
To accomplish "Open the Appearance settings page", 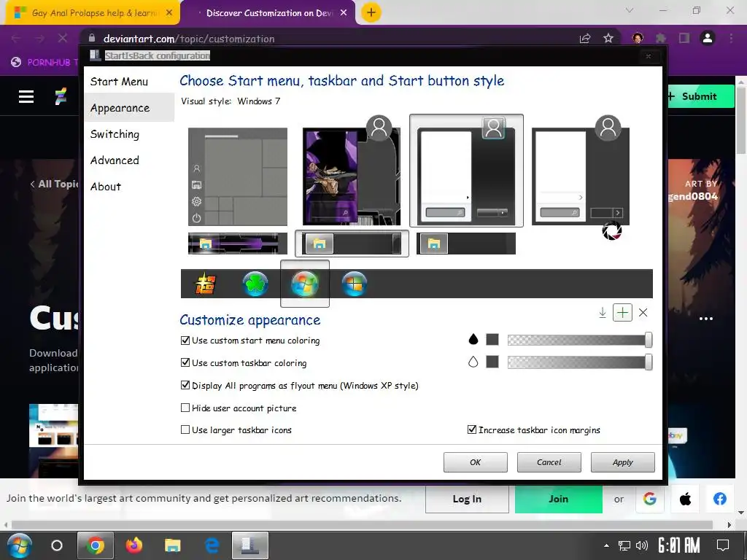I will tap(129, 108).
